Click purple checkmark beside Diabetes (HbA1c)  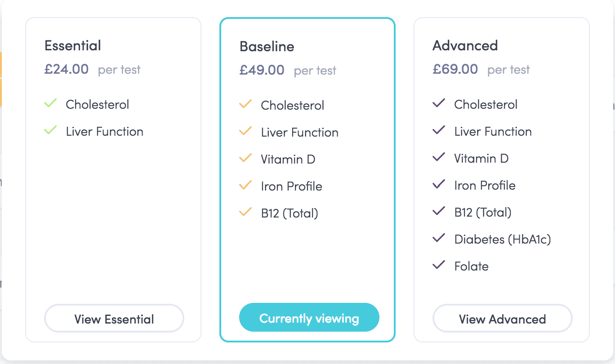point(439,239)
